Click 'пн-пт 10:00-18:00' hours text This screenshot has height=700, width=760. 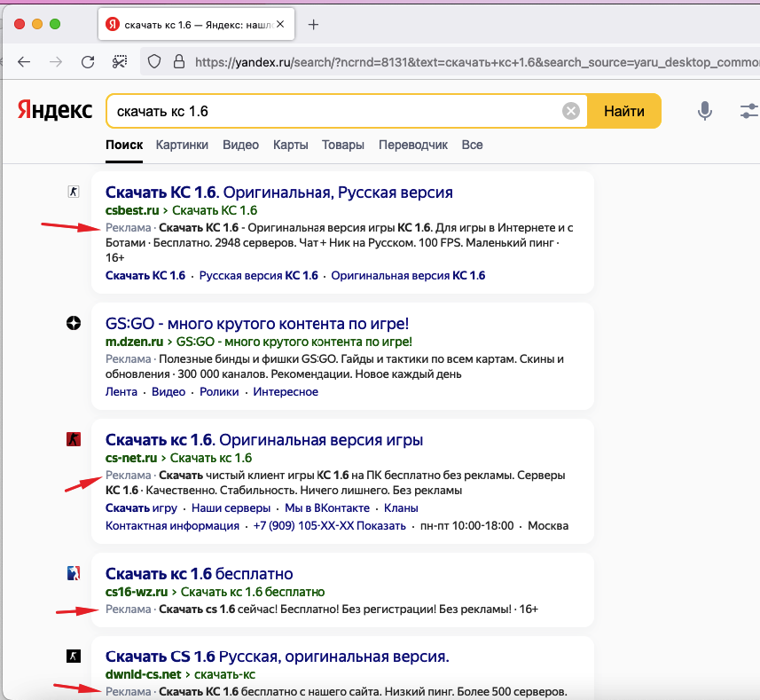466,526
